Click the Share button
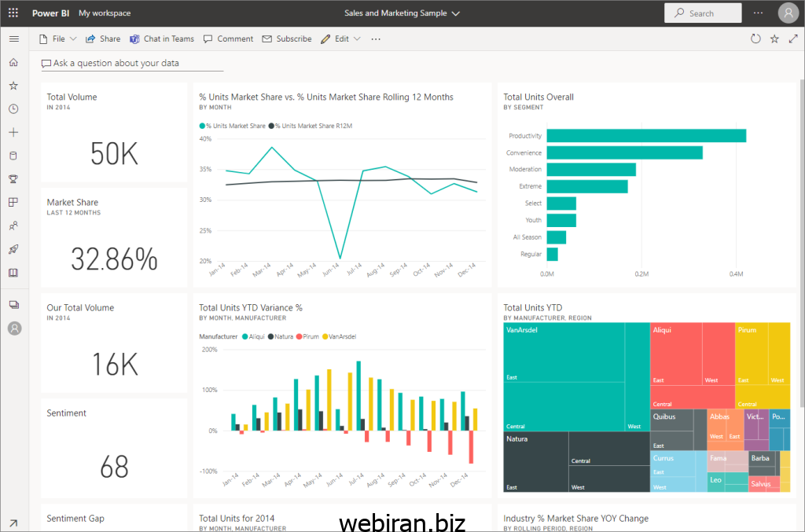805x532 pixels. coord(103,39)
